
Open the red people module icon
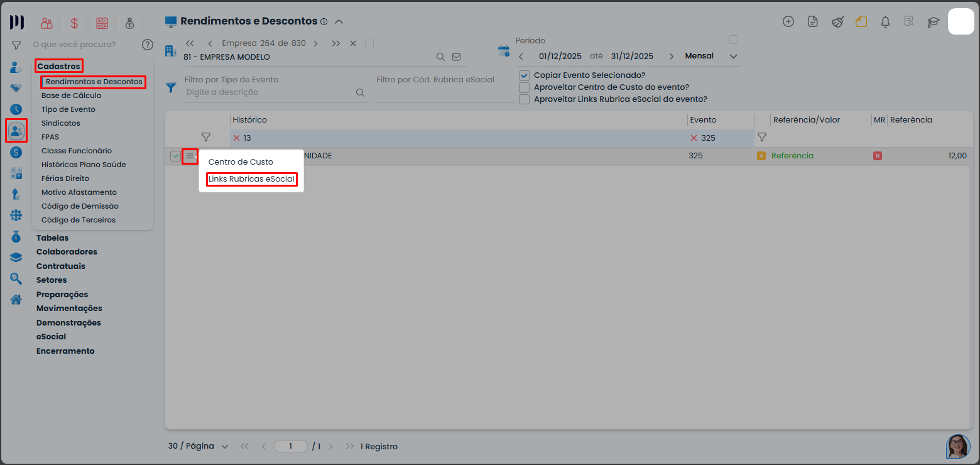(x=46, y=23)
